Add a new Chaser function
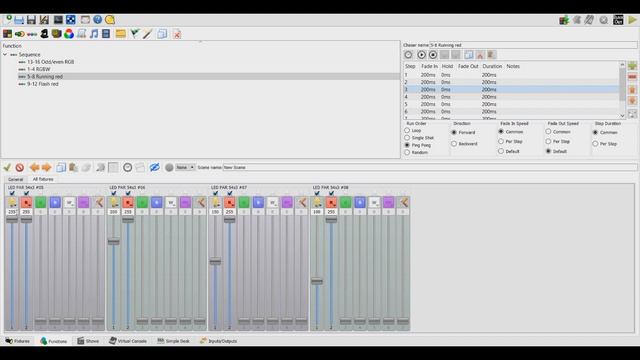 [x=20, y=34]
